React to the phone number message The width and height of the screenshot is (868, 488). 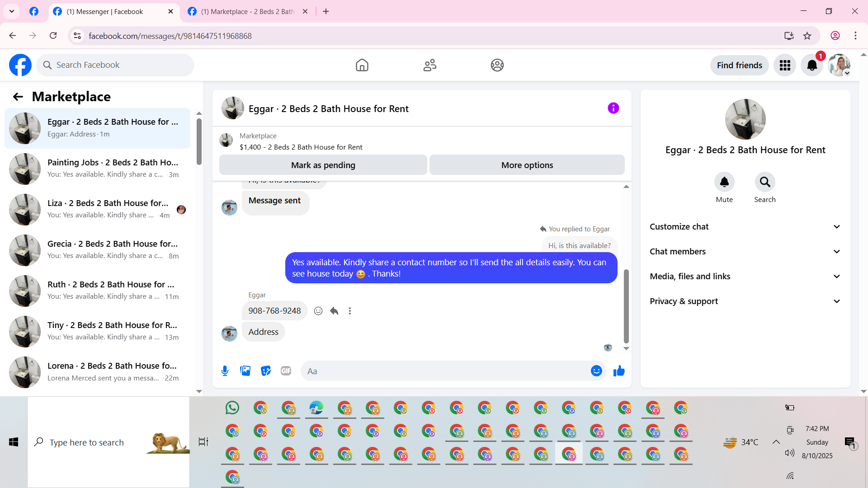(318, 311)
